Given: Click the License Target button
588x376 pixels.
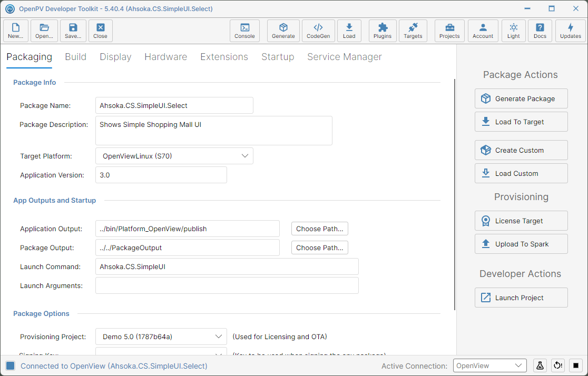Looking at the screenshot, I should (521, 221).
